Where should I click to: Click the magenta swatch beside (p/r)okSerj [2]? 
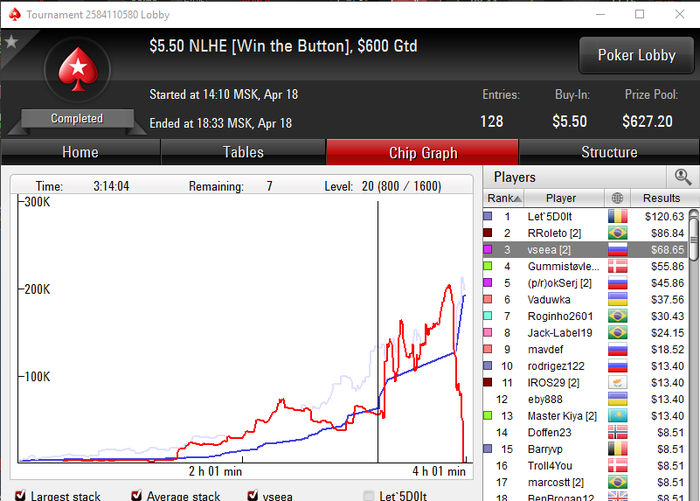click(x=488, y=283)
